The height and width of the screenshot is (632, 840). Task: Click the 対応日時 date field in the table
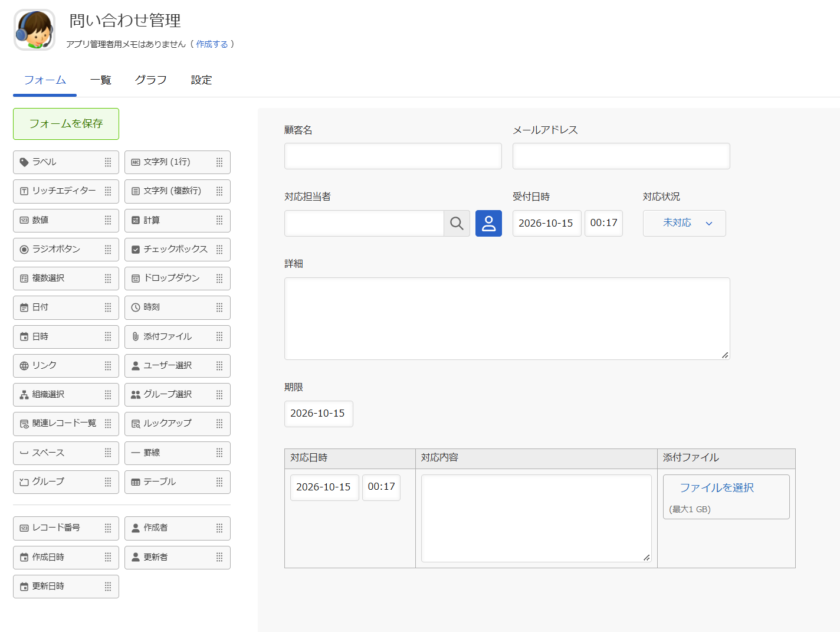(x=324, y=487)
